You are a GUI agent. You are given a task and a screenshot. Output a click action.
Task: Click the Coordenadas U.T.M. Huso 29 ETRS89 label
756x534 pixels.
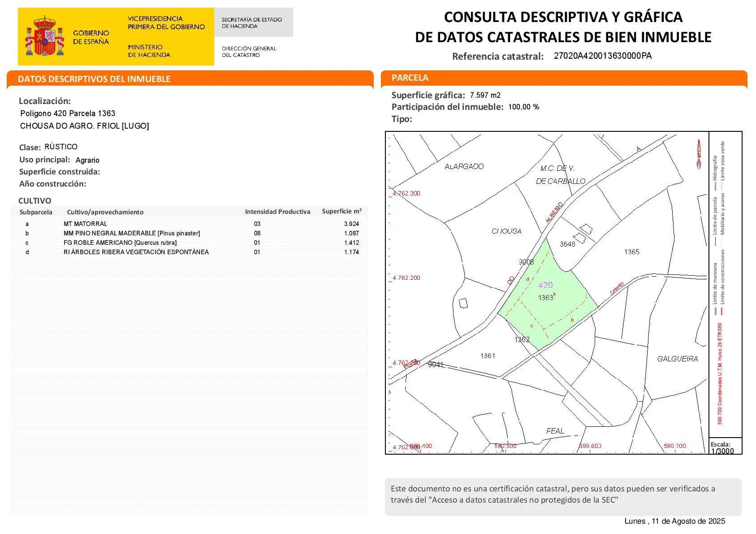(720, 373)
